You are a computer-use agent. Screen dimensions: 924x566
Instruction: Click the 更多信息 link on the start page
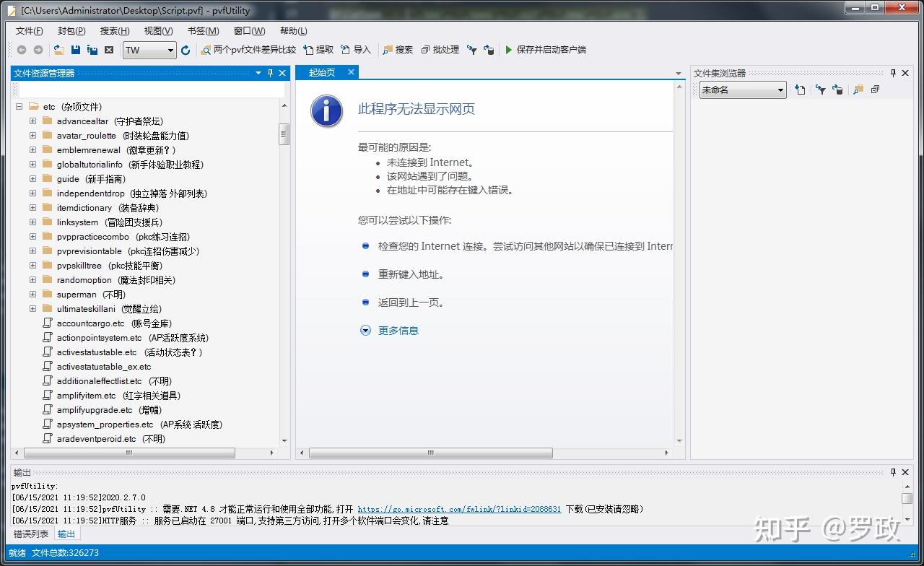398,330
